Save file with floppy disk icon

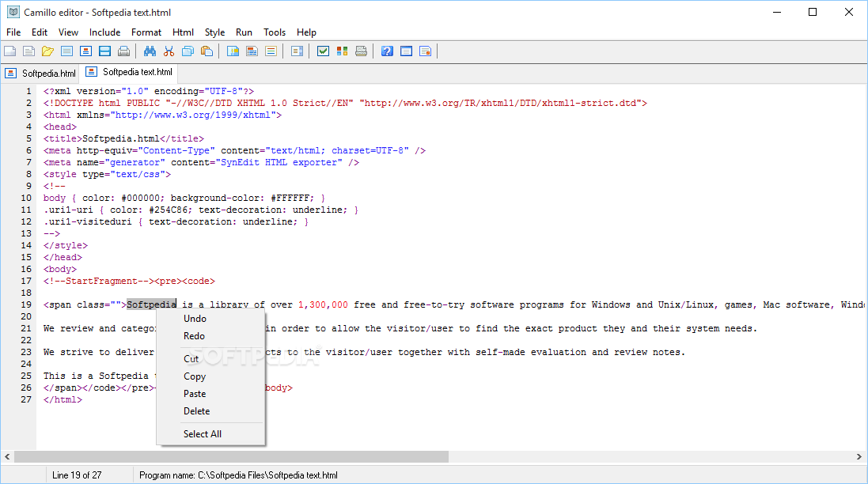(x=104, y=51)
